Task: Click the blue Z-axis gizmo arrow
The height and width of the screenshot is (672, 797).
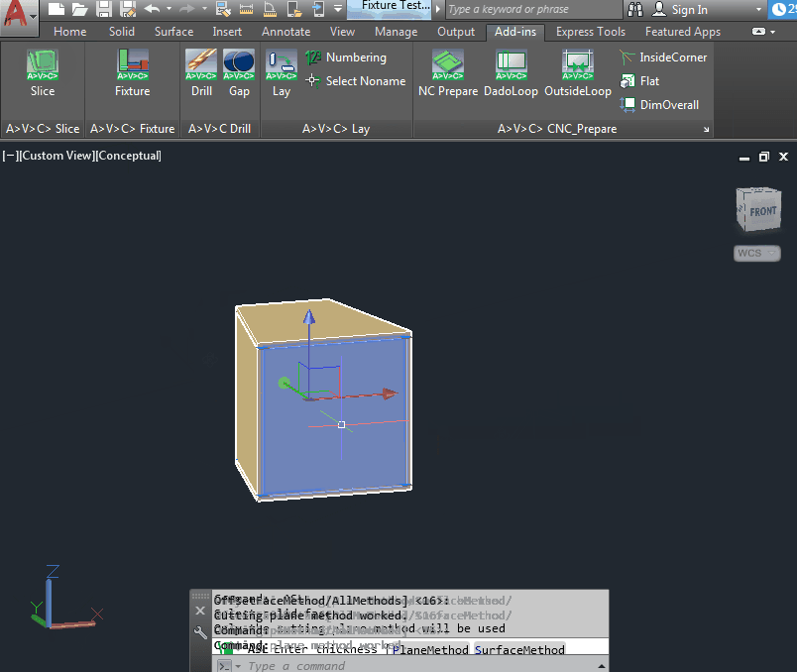Action: 309,318
